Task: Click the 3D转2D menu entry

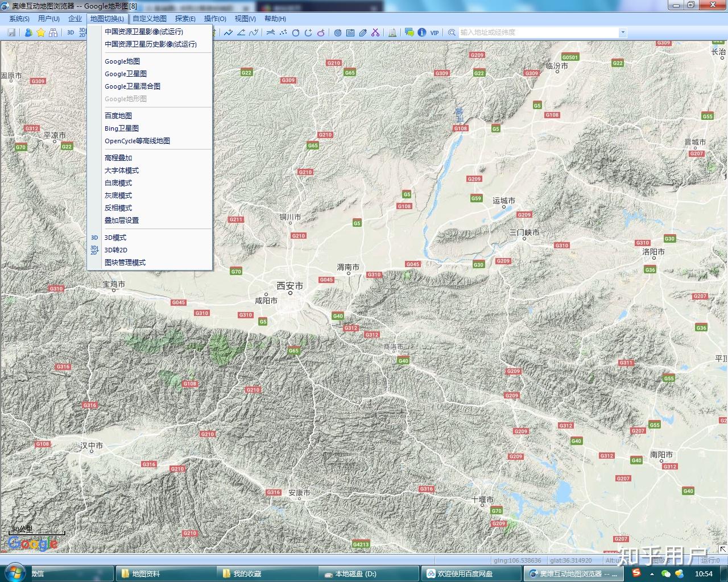Action: click(116, 250)
